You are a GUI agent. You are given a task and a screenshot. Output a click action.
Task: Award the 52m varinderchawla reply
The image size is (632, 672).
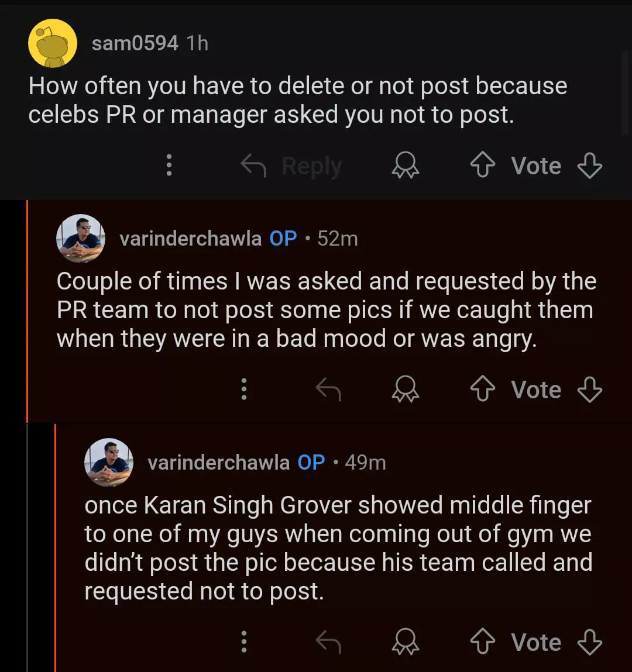[x=405, y=390]
